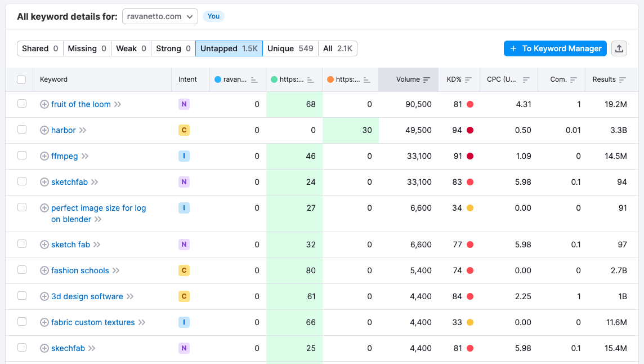Open the 'harbor' keyword link
The image size is (644, 364).
tap(64, 130)
